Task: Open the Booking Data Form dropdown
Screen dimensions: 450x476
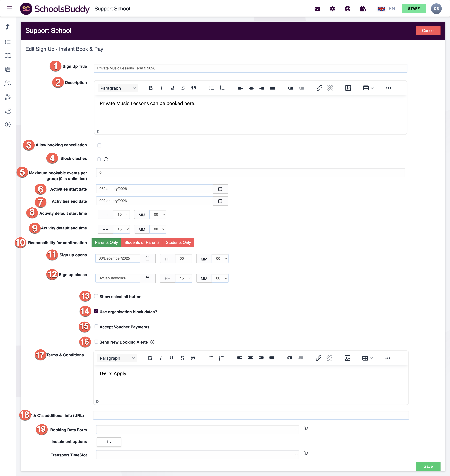Action: tap(197, 430)
